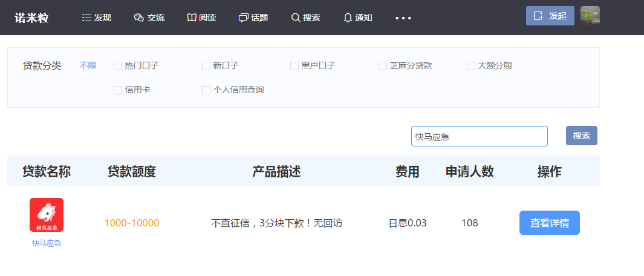
Task: Open the 发现 list icon in navbar
Action: 86,18
